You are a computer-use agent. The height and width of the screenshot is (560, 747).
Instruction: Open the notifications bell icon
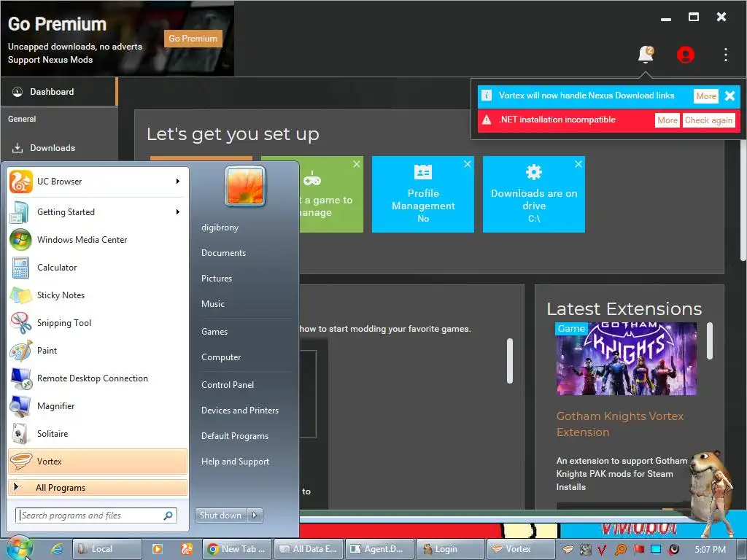[x=646, y=54]
